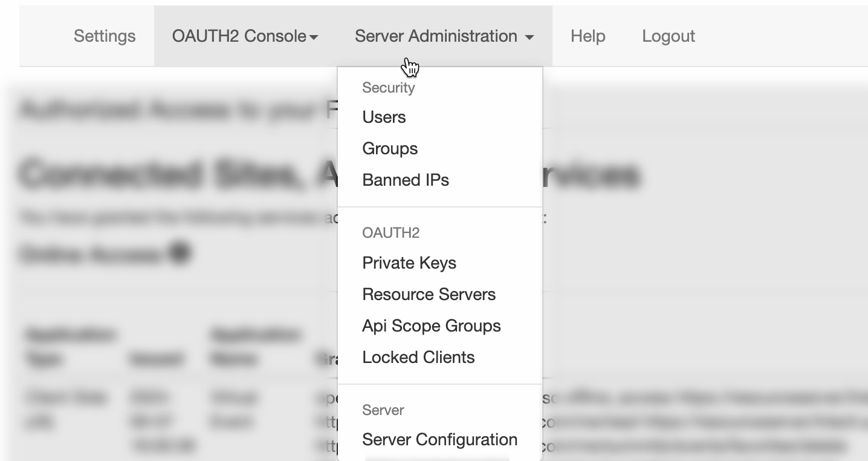Click the Security section header
Screen dimensions: 868x461
[x=388, y=88]
